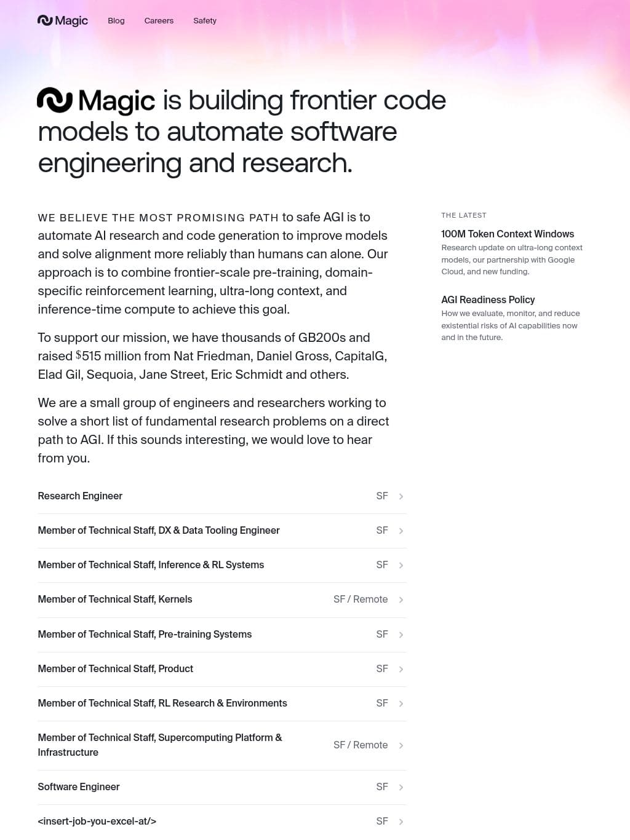Click the 'SF / Remote' location on the Kernels row

(361, 599)
